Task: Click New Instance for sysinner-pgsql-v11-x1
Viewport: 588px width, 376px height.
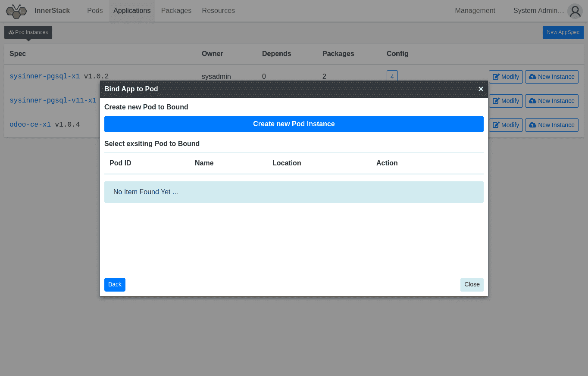Action: 552,101
